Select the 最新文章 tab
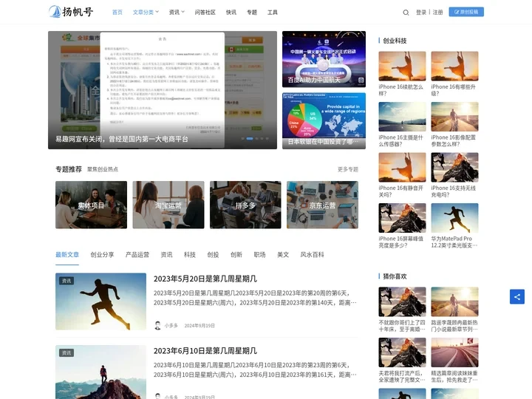Image resolution: width=532 pixels, height=399 pixels. pyautogui.click(x=67, y=254)
